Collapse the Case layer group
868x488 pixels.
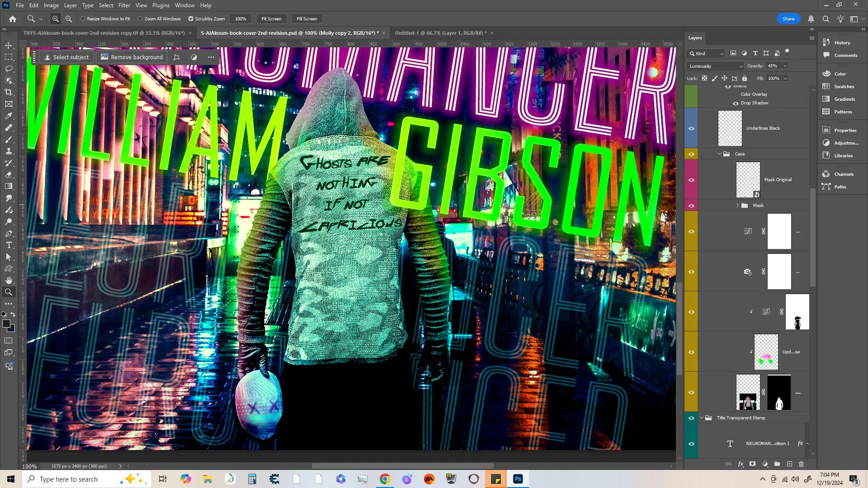(720, 154)
